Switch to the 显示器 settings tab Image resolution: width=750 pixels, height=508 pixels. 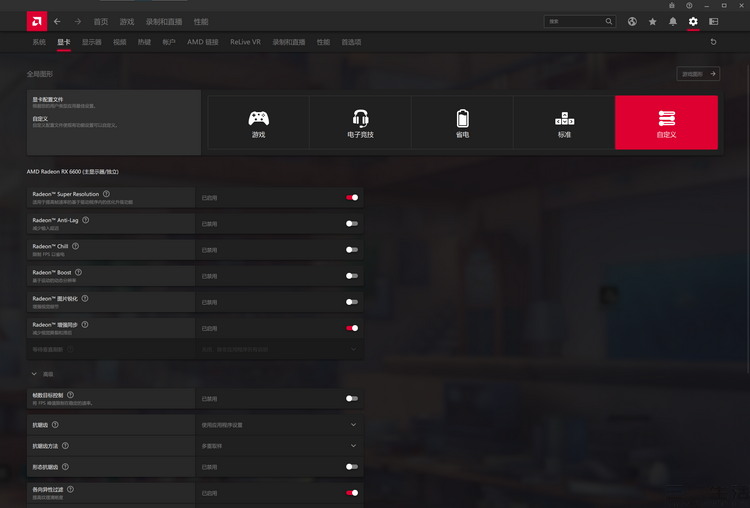(91, 42)
